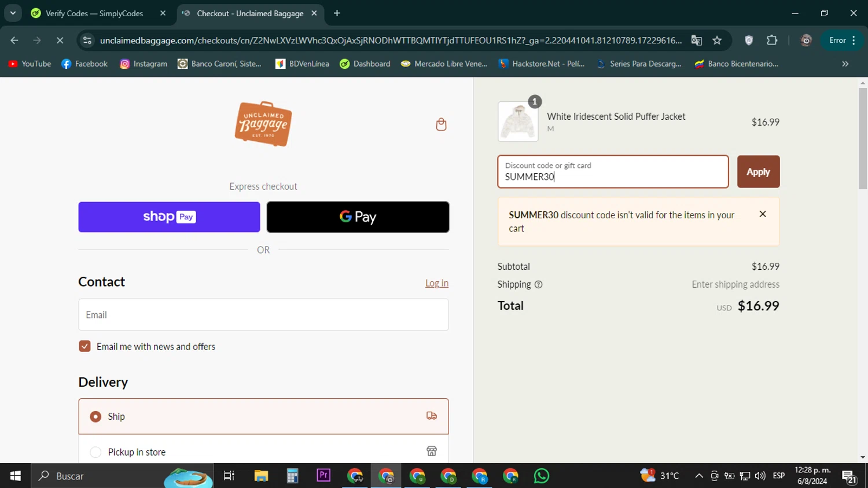Click the Discount code or gift card field
The height and width of the screenshot is (488, 868).
point(613,171)
